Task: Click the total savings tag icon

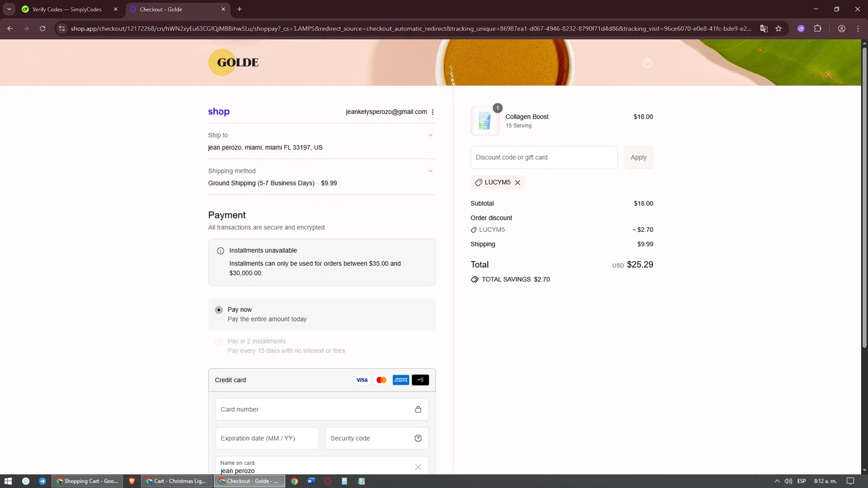Action: point(475,279)
